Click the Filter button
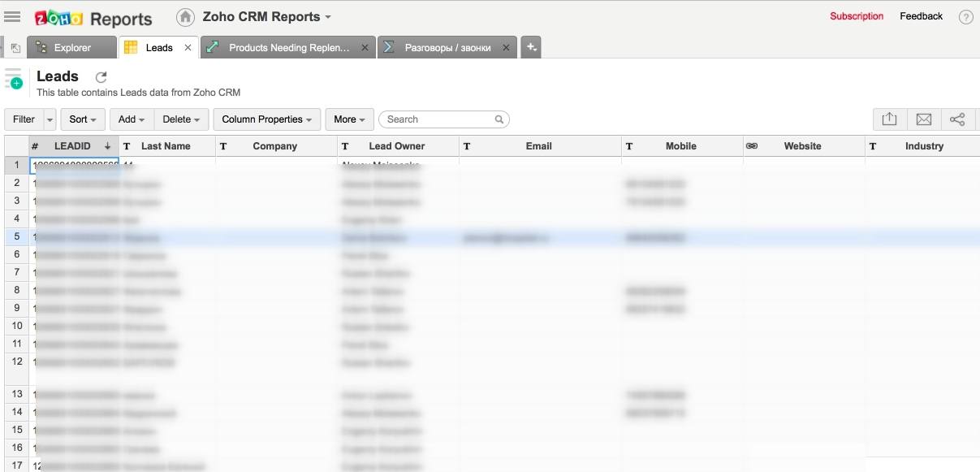This screenshot has width=980, height=472. 24,119
